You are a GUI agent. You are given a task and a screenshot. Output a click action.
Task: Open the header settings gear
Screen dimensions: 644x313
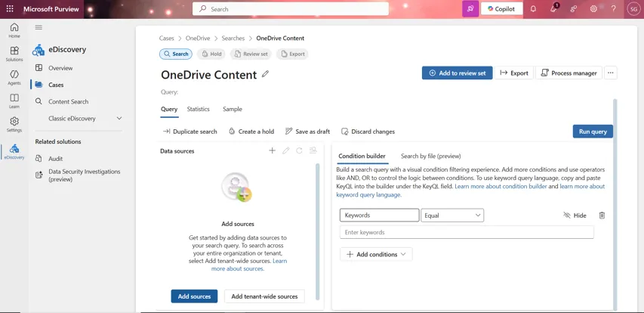(x=593, y=8)
